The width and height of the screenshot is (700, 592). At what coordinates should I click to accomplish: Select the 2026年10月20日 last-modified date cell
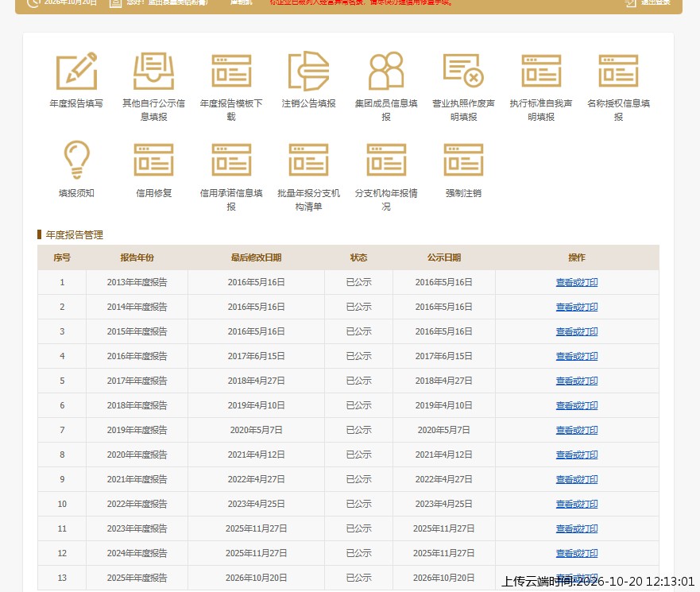(257, 578)
